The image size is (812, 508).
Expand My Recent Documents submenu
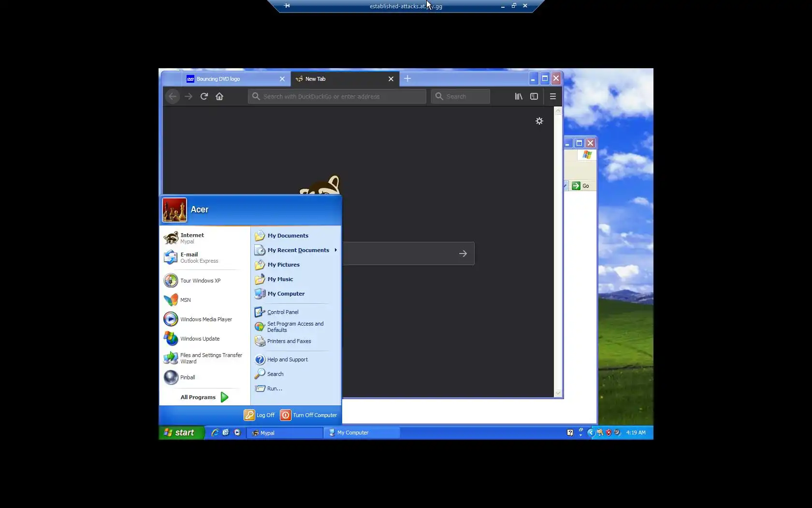[x=296, y=250]
